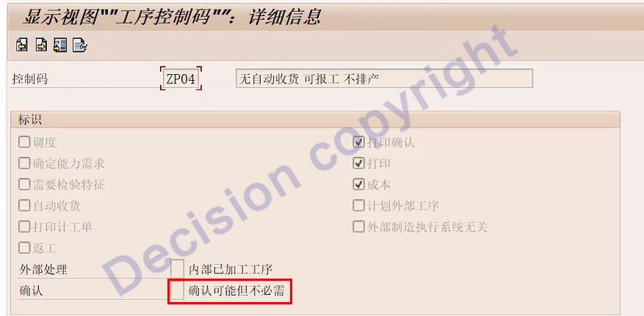644x316 pixels.
Task: Tick the 计划外部工序 checkbox
Action: click(x=359, y=205)
